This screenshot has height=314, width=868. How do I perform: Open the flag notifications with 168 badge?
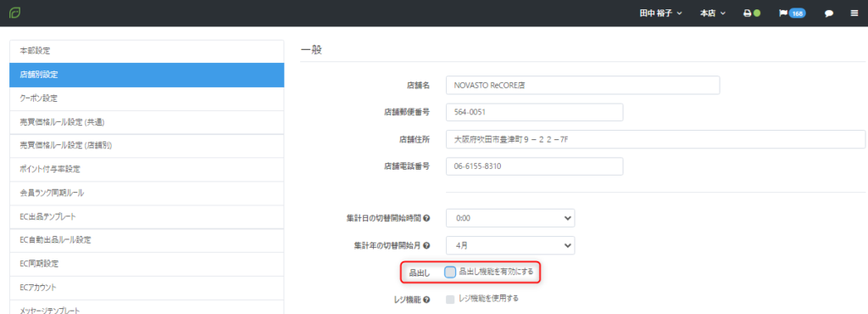pyautogui.click(x=793, y=14)
